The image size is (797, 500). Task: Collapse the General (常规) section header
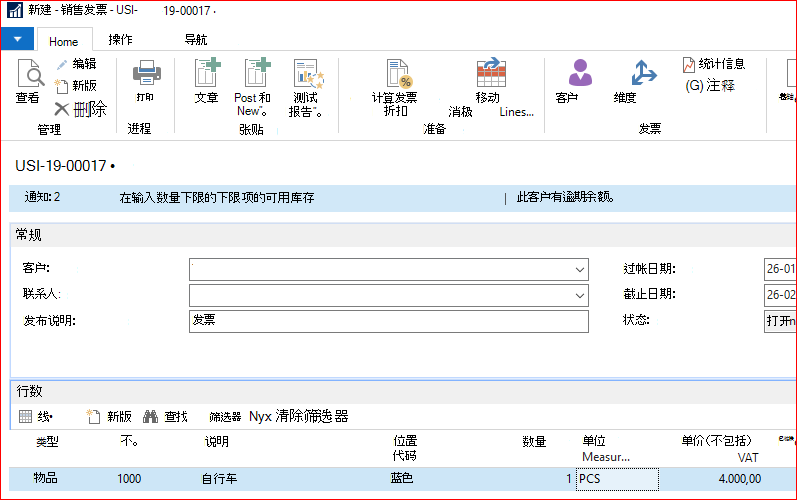pos(404,235)
